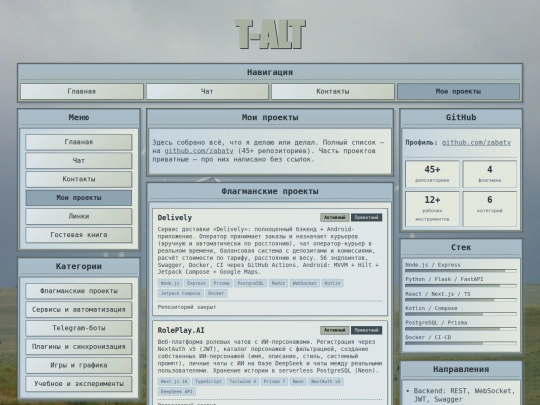The width and height of the screenshot is (540, 405).
Task: Click the Флагманские проекты section heading
Action: click(x=270, y=191)
